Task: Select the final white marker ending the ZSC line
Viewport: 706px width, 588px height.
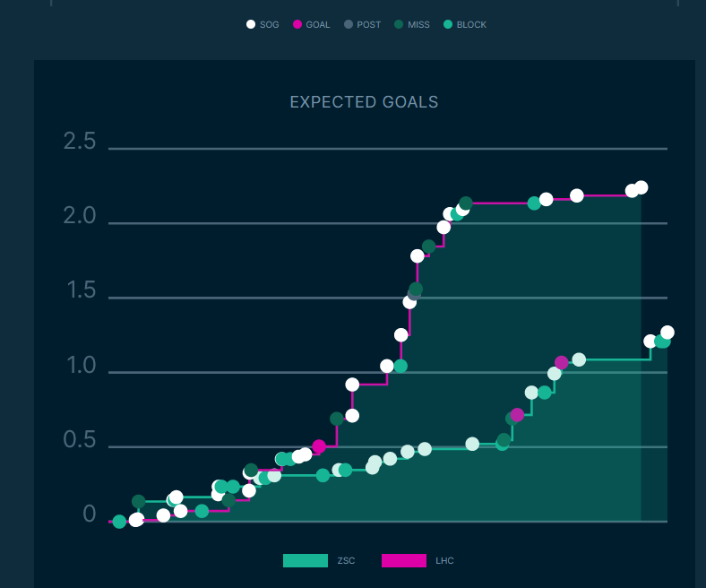Action: click(667, 333)
